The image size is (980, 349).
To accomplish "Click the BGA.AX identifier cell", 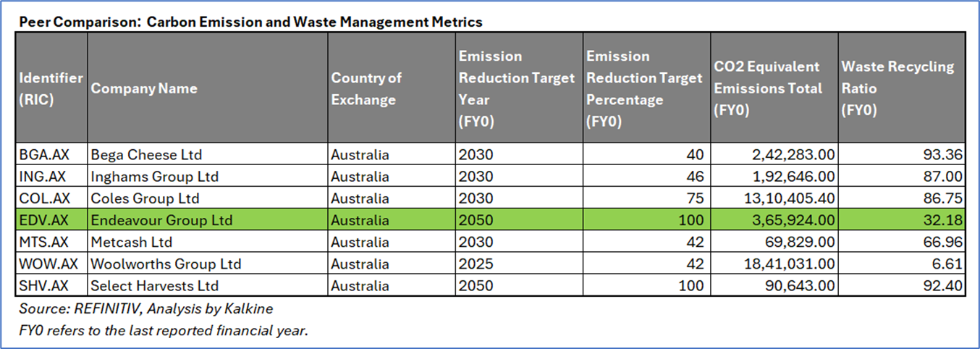I will [51, 154].
